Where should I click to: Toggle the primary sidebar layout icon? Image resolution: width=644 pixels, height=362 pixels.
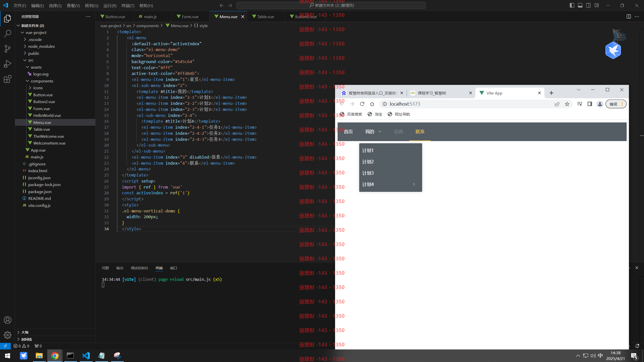click(572, 5)
